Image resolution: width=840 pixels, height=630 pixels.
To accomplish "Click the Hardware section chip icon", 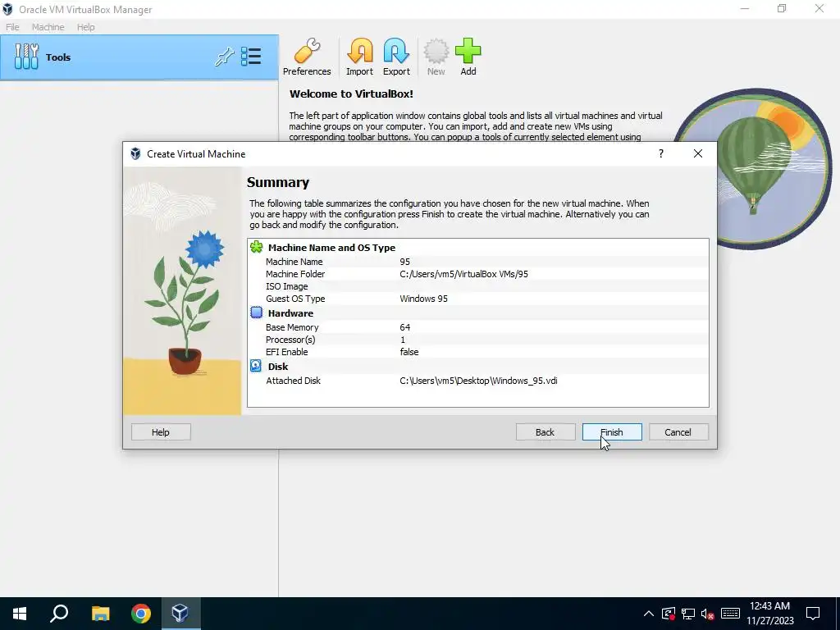I will [257, 313].
